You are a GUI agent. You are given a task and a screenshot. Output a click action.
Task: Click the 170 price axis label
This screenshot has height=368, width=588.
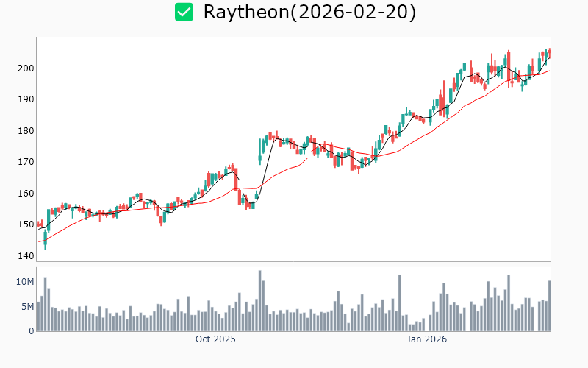(24, 162)
